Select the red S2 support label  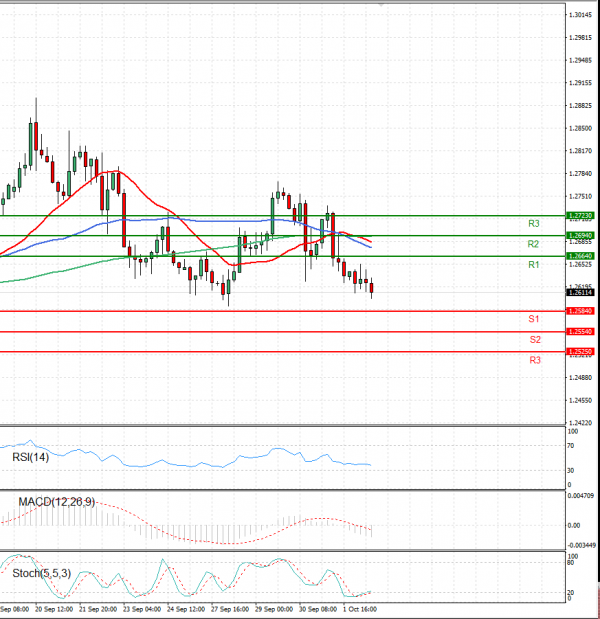535,340
